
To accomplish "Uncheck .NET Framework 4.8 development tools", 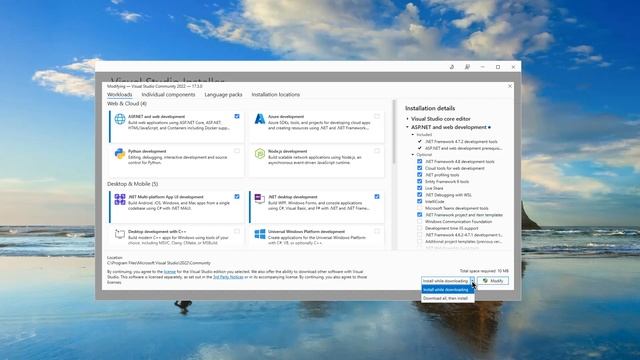I will point(420,161).
